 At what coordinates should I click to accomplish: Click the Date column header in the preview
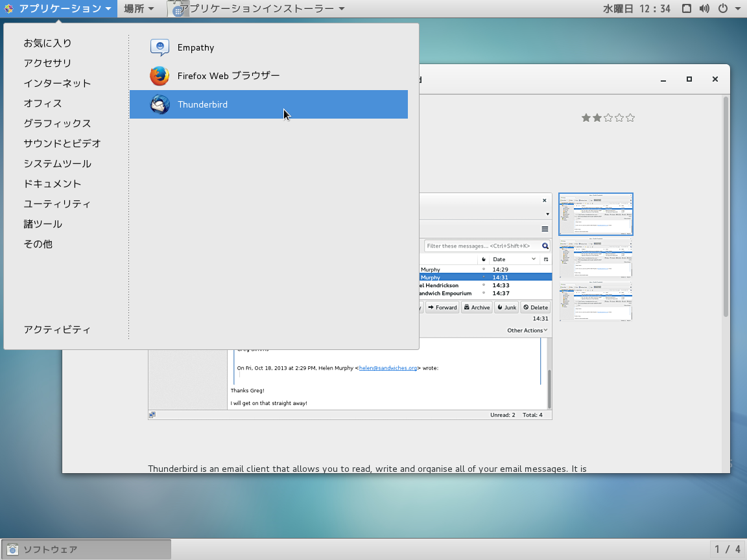point(514,259)
